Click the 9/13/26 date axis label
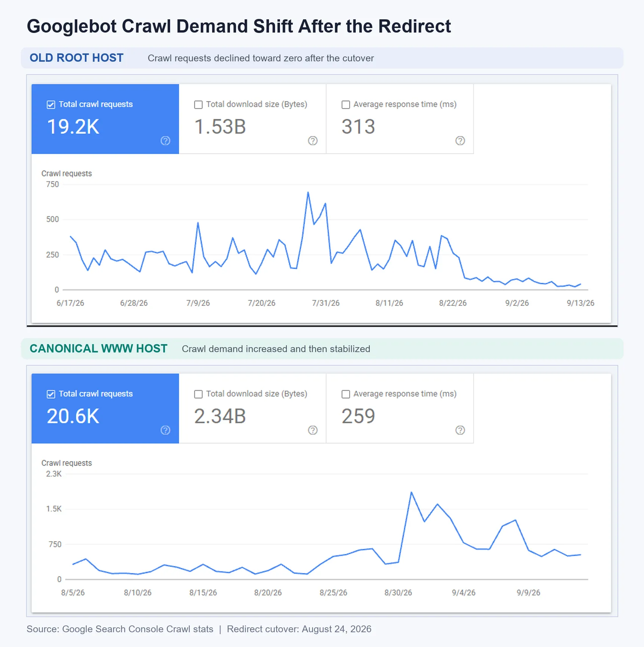The image size is (644, 647). click(581, 303)
